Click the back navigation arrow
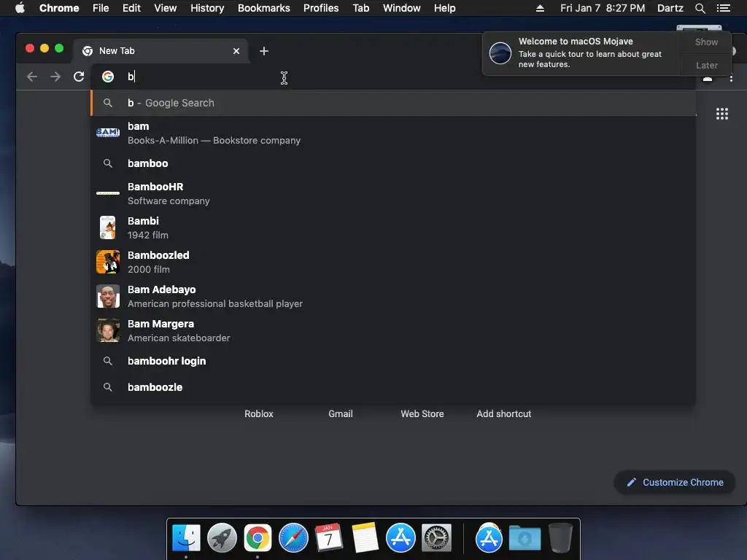This screenshot has height=560, width=747. (32, 77)
